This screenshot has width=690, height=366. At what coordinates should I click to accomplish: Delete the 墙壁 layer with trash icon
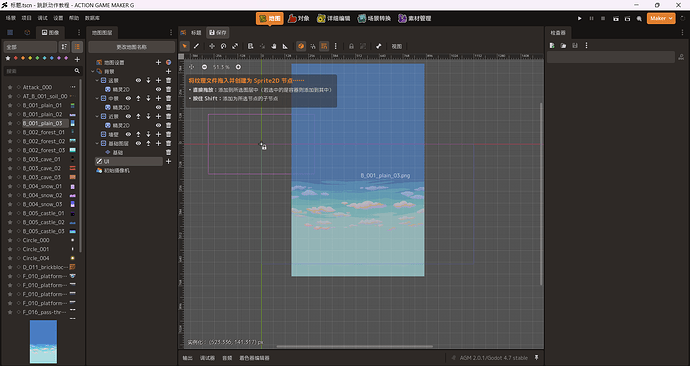pos(169,135)
